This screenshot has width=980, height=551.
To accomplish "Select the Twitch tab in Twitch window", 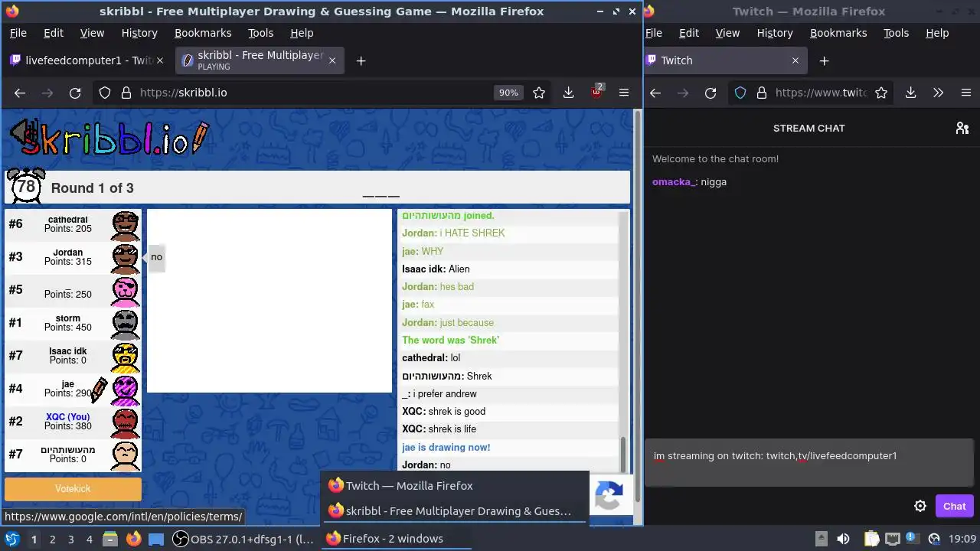I will 724,60.
